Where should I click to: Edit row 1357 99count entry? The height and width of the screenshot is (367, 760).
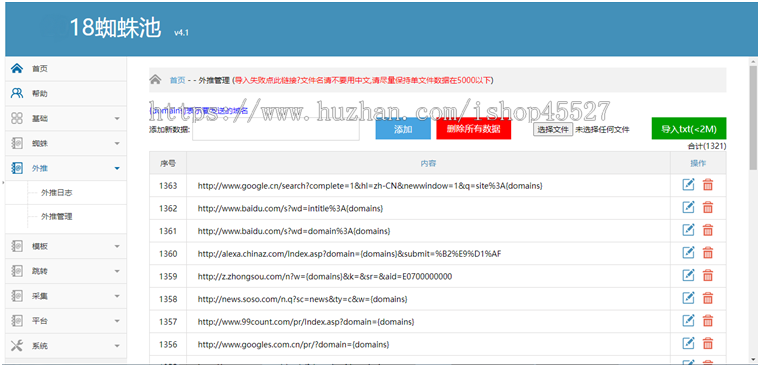pos(688,321)
